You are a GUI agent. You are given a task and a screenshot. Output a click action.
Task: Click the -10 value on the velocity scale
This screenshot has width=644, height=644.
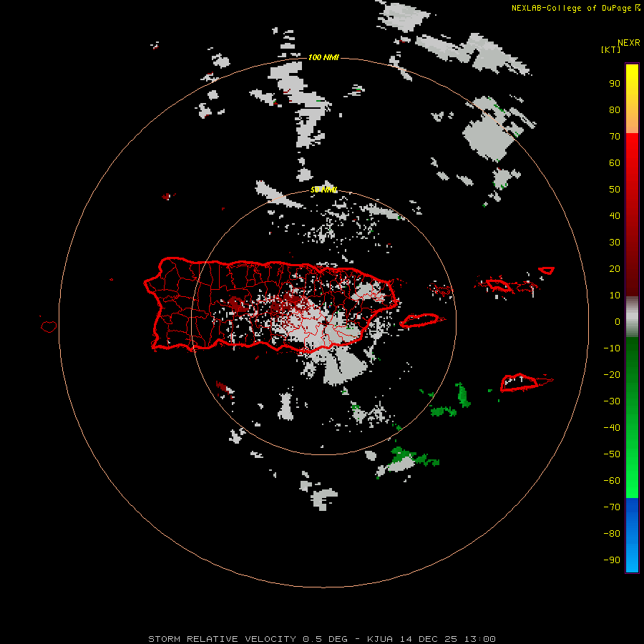[612, 348]
